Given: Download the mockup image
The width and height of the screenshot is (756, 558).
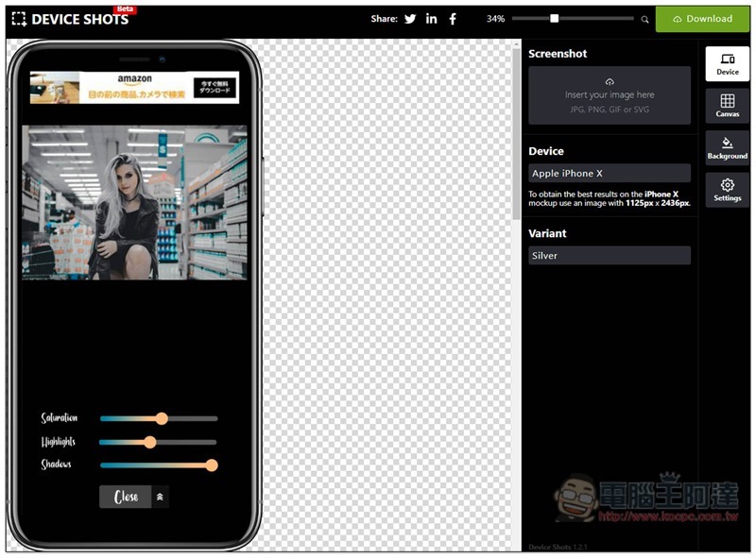Looking at the screenshot, I should [702, 19].
